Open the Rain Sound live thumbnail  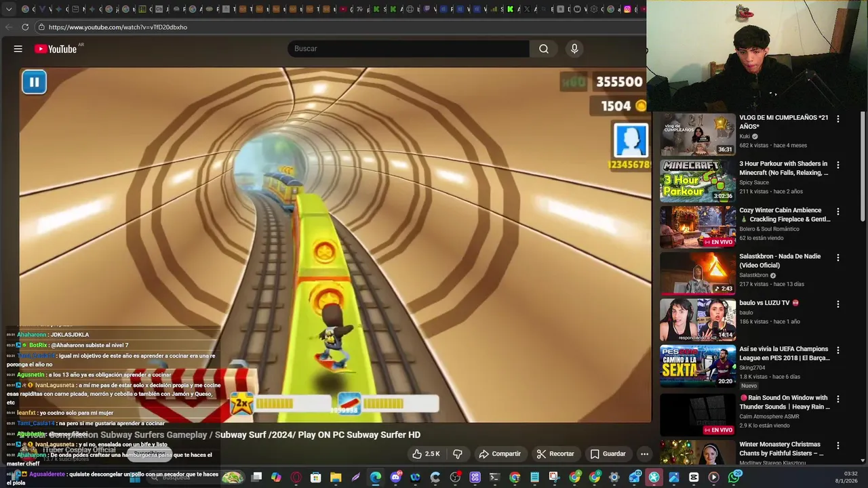pyautogui.click(x=698, y=415)
